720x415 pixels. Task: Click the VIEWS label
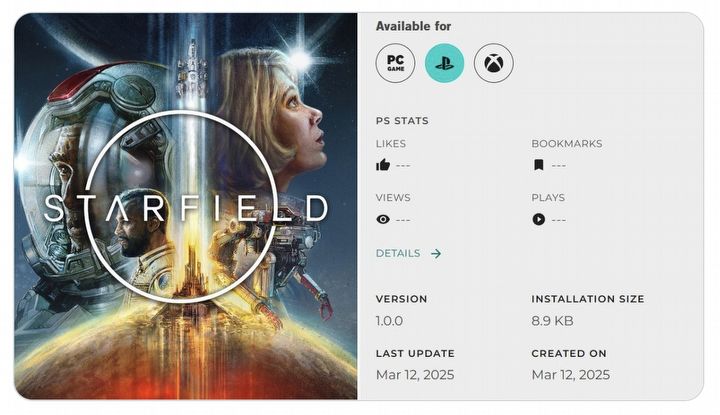(x=393, y=198)
